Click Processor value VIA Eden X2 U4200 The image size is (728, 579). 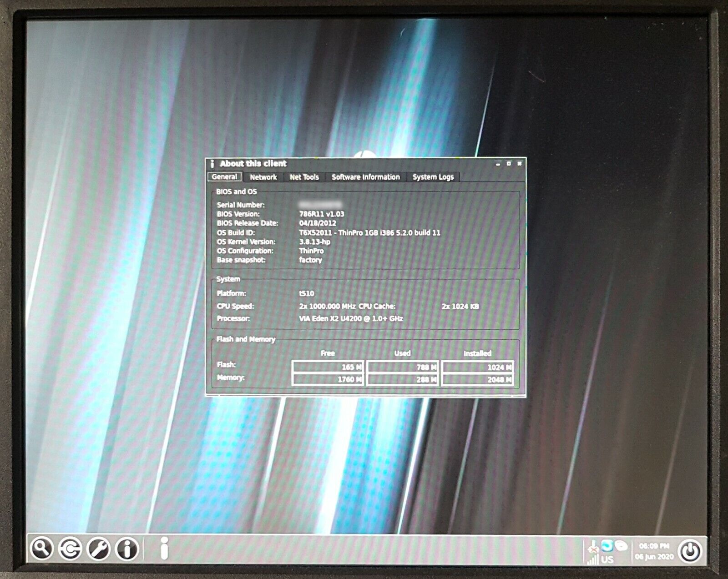(351, 319)
